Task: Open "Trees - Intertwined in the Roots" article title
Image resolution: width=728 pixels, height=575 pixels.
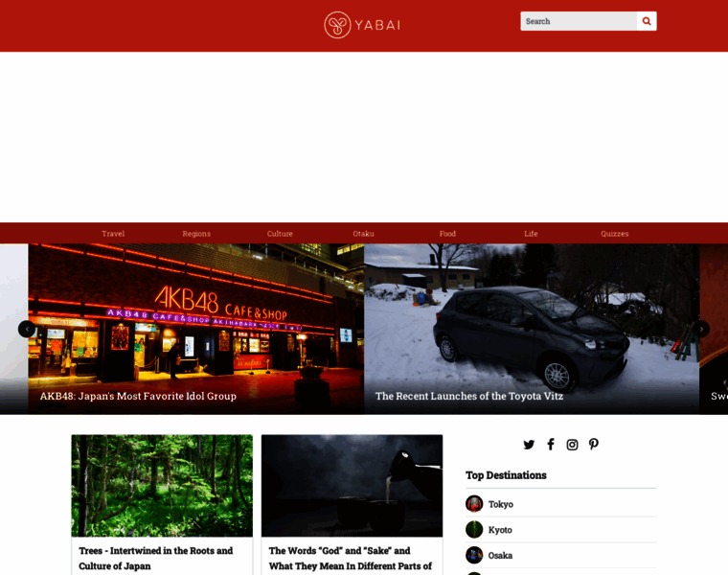Action: [x=156, y=559]
